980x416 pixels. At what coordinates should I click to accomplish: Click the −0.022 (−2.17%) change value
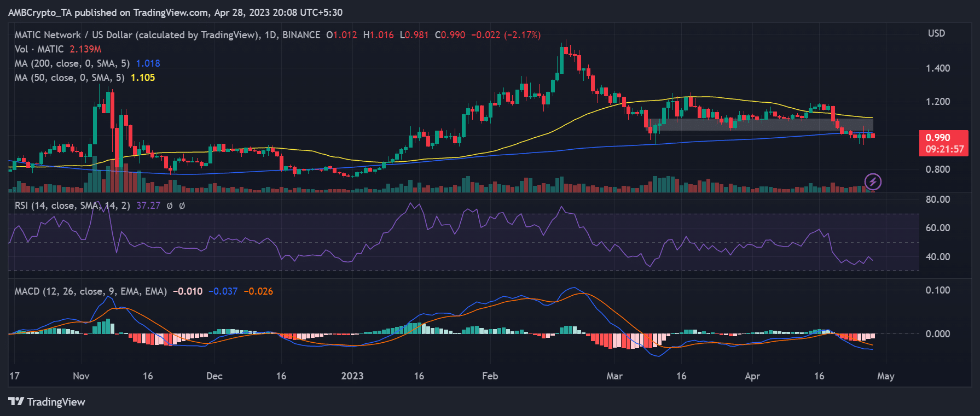[506, 35]
